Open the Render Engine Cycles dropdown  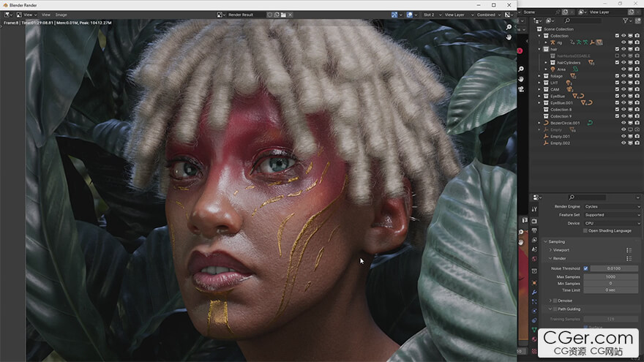[x=612, y=206]
